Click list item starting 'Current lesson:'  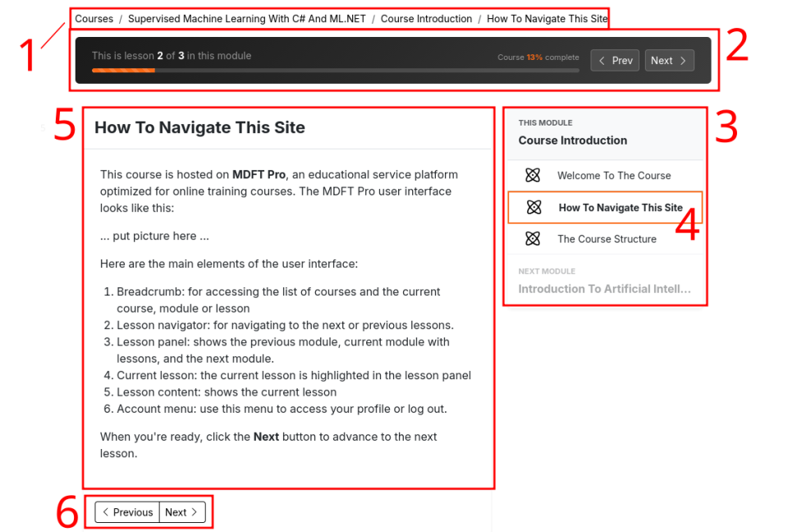tap(294, 375)
